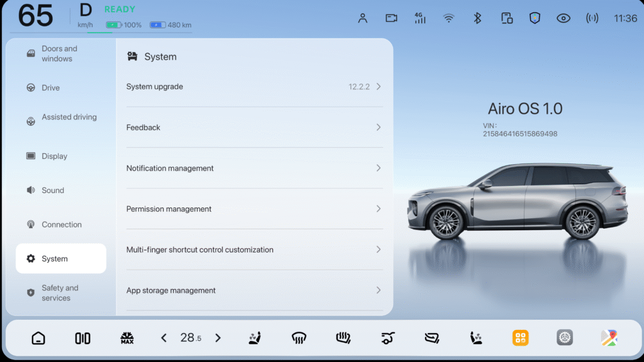
Task: Tap the 28.5 temperature value
Action: tap(191, 337)
